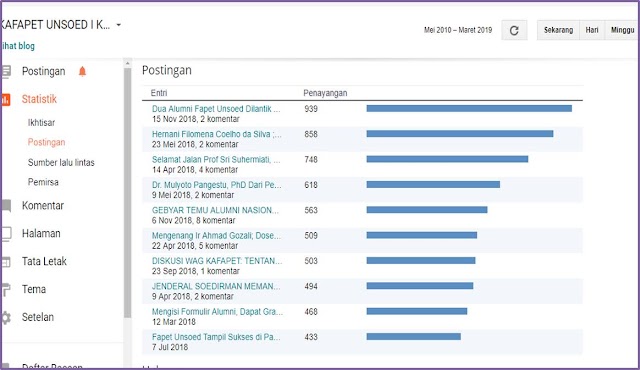Image resolution: width=640 pixels, height=370 pixels.
Task: Click the Halaman page icon
Action: (6, 233)
